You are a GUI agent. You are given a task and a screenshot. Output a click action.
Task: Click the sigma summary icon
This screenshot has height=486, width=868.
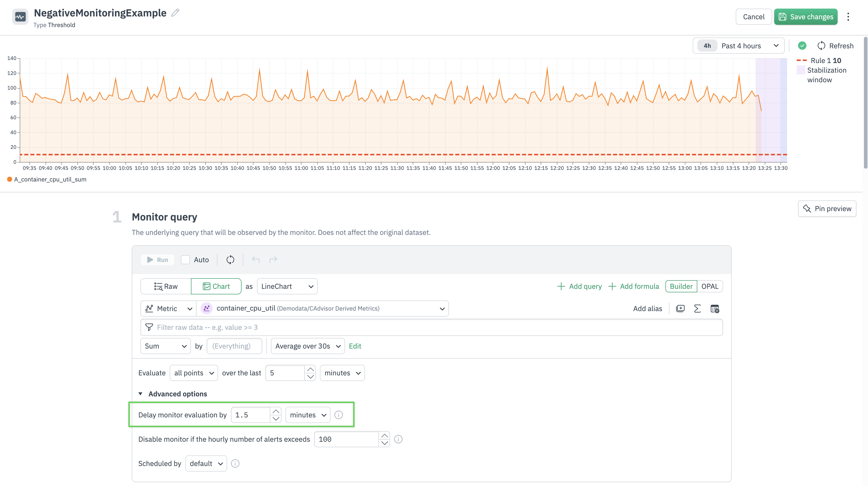click(x=697, y=309)
